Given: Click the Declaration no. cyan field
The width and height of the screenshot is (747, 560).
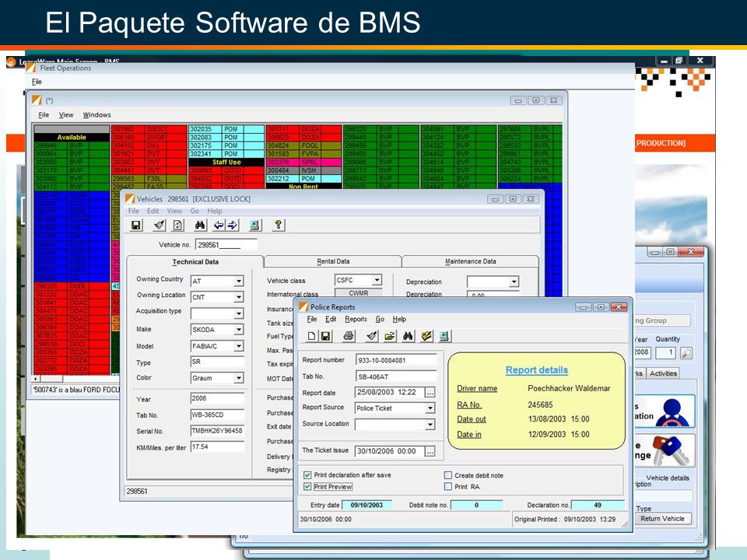Looking at the screenshot, I should pos(598,505).
